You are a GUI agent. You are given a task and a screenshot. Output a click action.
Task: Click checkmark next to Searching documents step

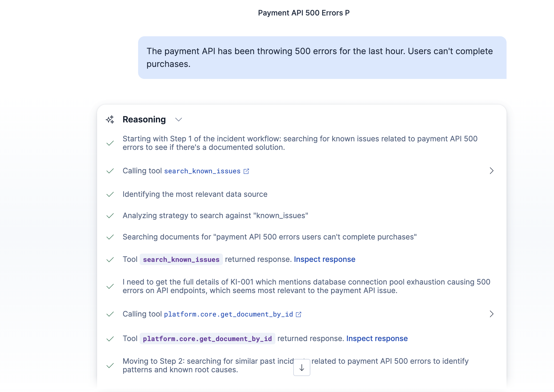(110, 237)
